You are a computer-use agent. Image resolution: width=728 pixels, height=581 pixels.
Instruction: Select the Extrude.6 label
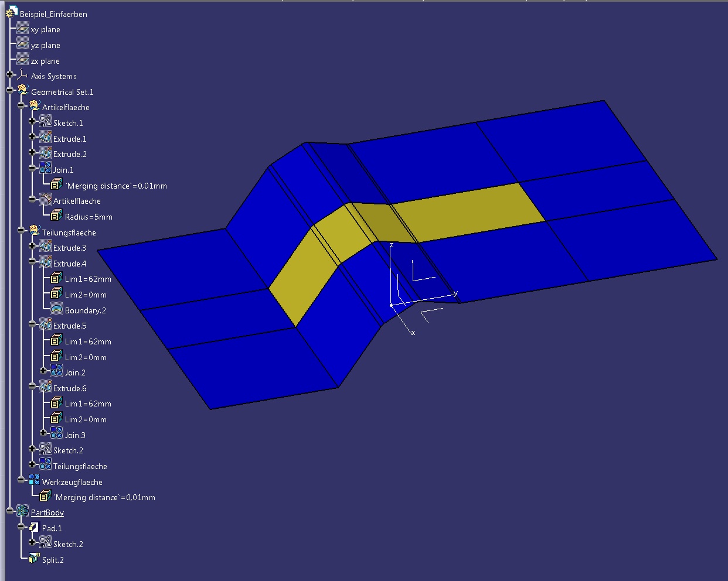coord(70,388)
